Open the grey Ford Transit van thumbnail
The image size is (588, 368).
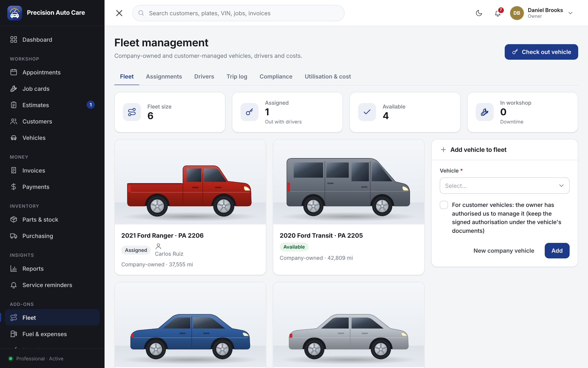(349, 182)
